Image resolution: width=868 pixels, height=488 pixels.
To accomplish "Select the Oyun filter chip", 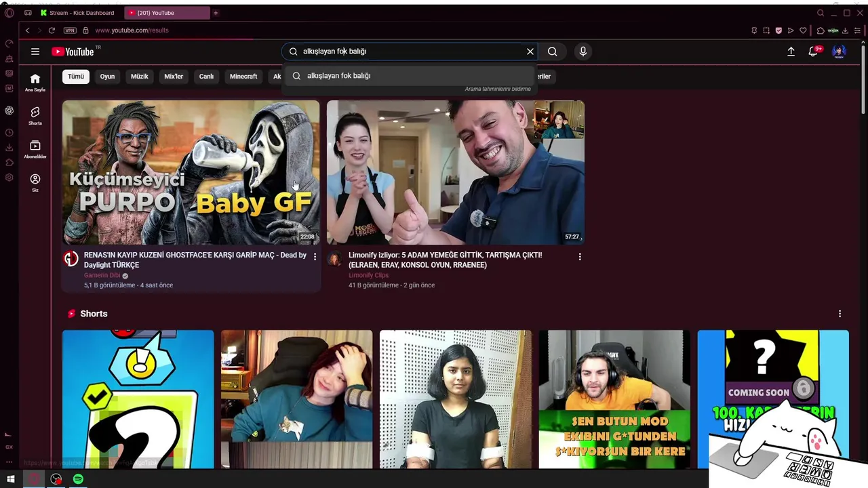I will coord(107,77).
